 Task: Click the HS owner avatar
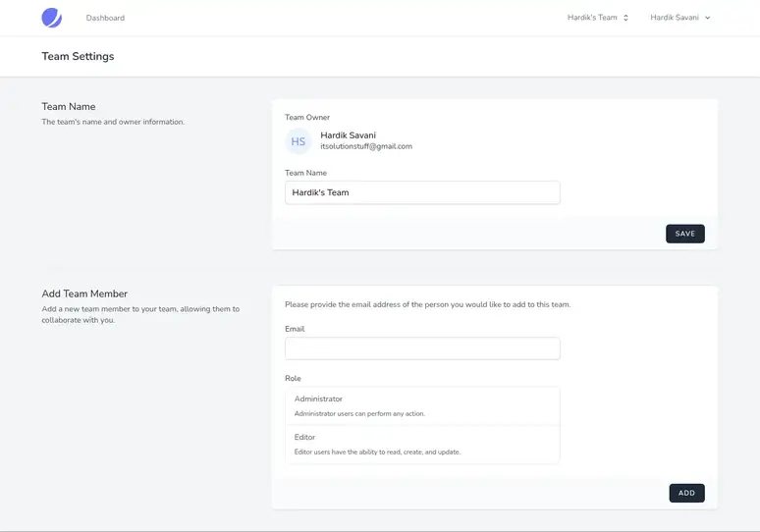pos(299,141)
